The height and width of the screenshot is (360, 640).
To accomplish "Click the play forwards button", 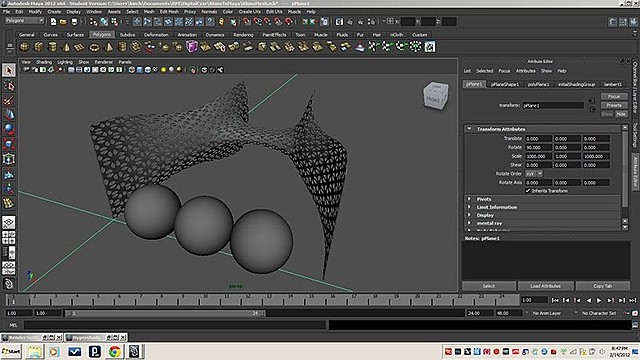I will click(x=599, y=300).
